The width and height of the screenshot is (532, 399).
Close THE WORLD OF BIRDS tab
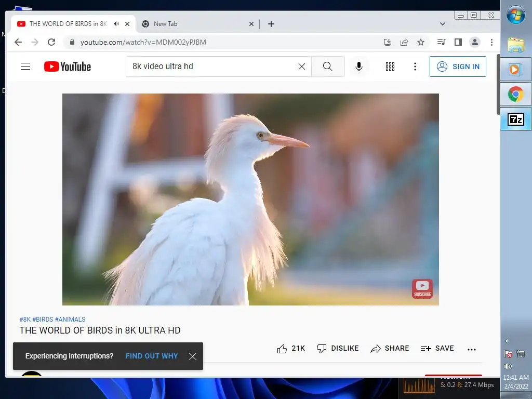pos(127,24)
